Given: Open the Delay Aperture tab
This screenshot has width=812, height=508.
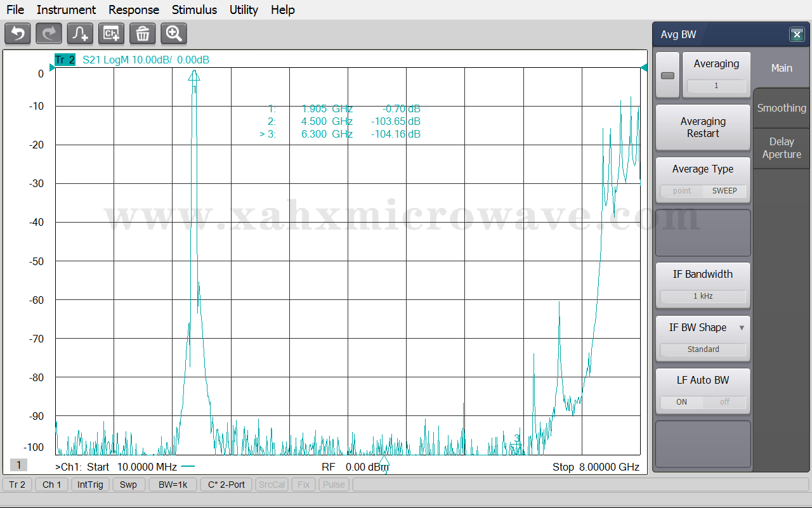Looking at the screenshot, I should [x=782, y=148].
